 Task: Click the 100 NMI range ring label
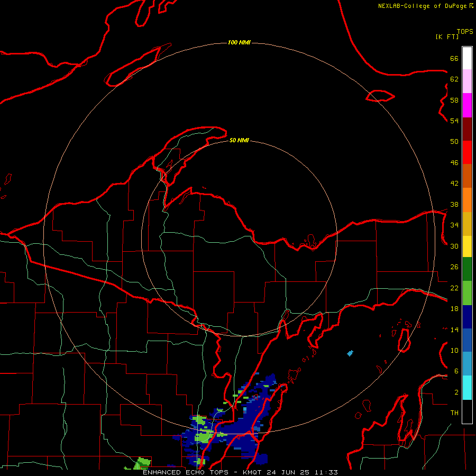point(239,42)
